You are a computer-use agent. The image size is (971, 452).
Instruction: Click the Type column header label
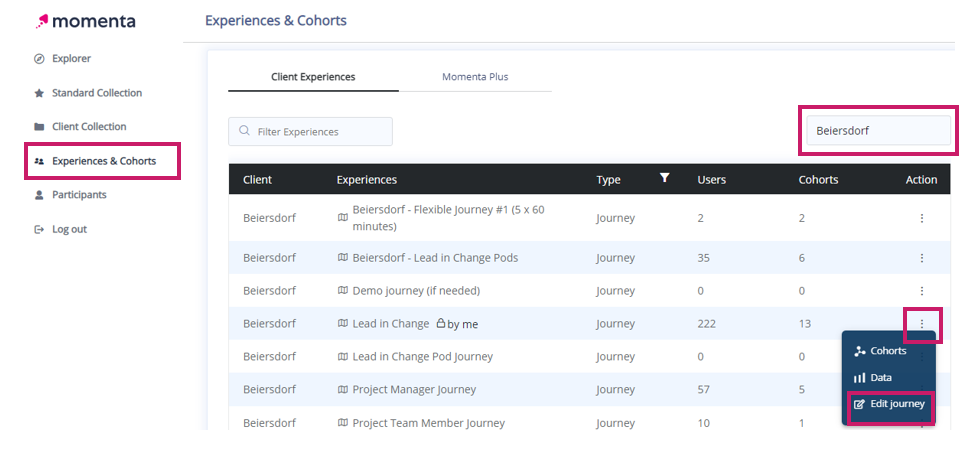[608, 180]
